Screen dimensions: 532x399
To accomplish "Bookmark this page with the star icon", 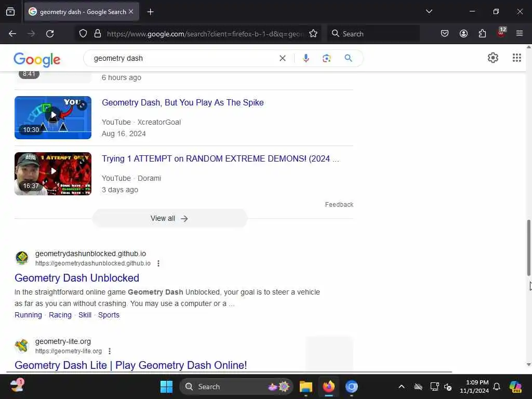I will tap(313, 34).
